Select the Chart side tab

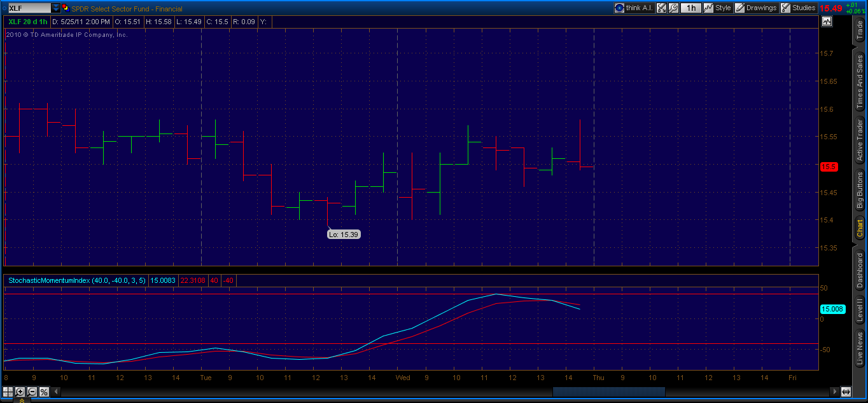860,228
